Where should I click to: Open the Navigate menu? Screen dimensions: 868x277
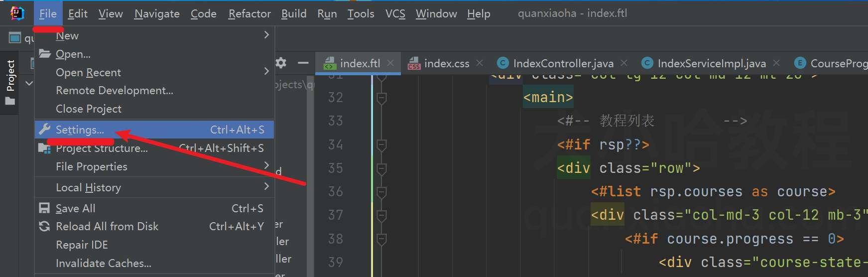click(157, 13)
